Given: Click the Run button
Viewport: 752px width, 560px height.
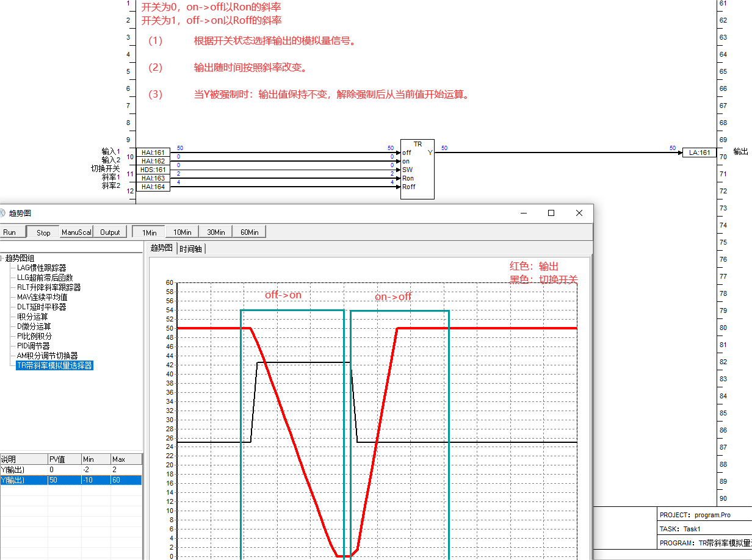Looking at the screenshot, I should pos(10,232).
